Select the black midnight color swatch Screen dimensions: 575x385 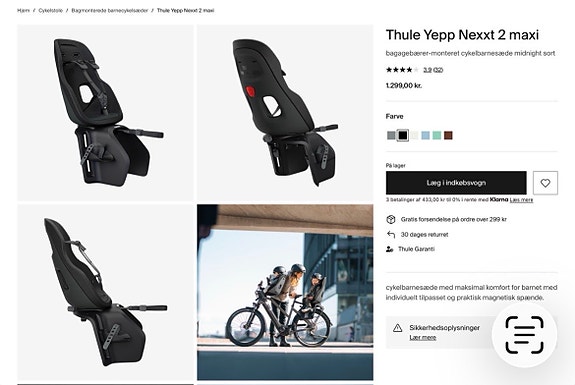pos(403,135)
